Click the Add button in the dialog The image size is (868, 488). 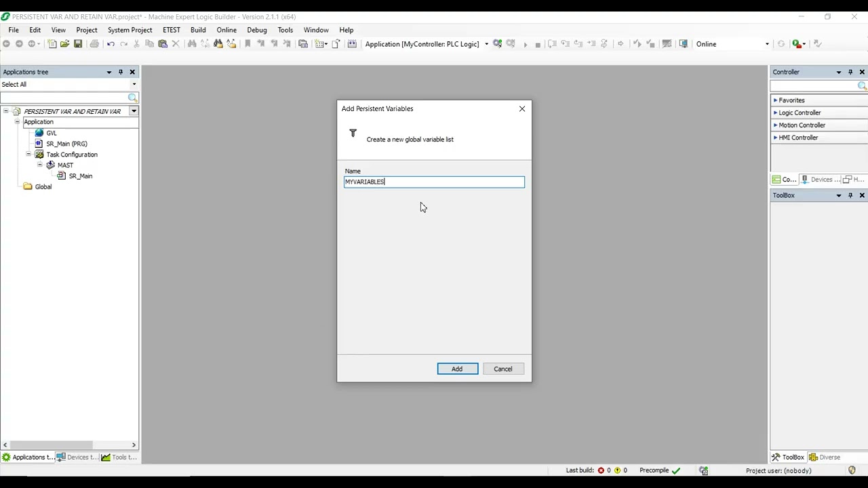(x=457, y=369)
